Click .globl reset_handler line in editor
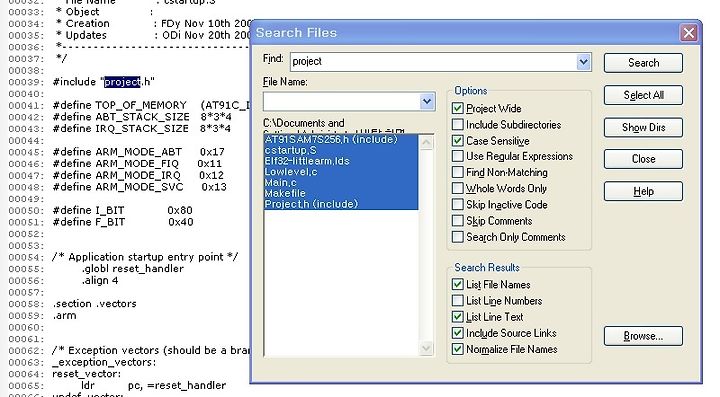Viewport: 720px width, 397px height. pyautogui.click(x=133, y=269)
